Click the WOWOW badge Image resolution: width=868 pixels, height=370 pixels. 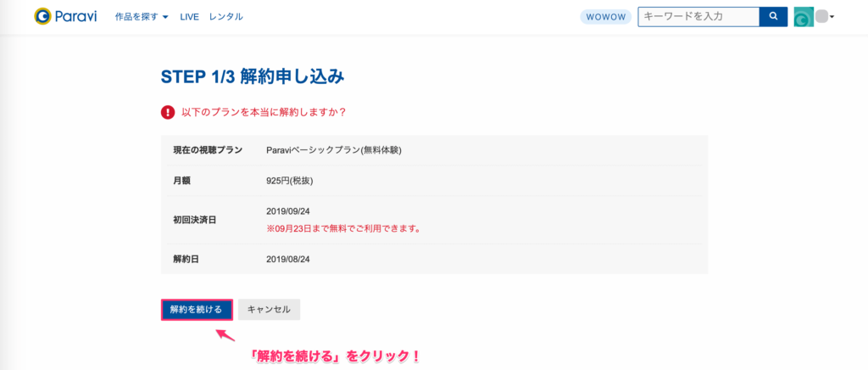click(606, 17)
